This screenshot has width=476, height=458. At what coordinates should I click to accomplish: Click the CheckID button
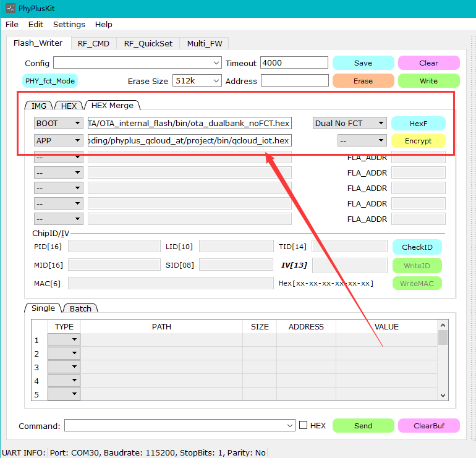tap(417, 247)
